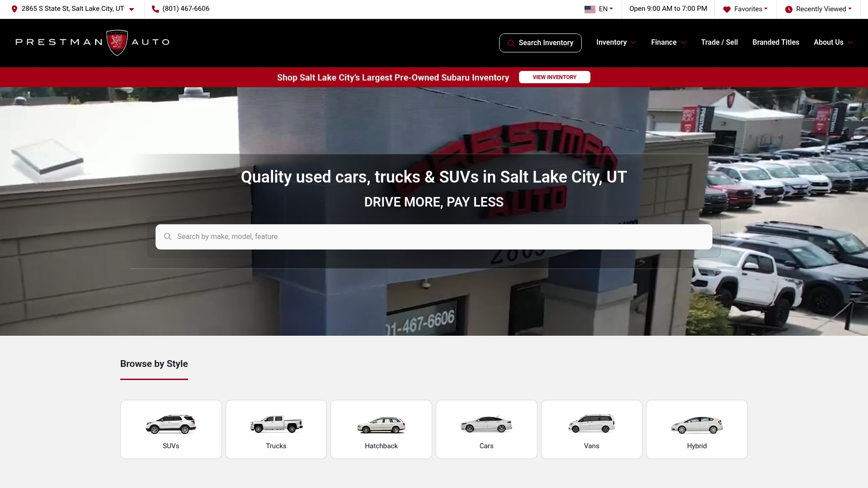Select the Trucks pickup image

276,424
